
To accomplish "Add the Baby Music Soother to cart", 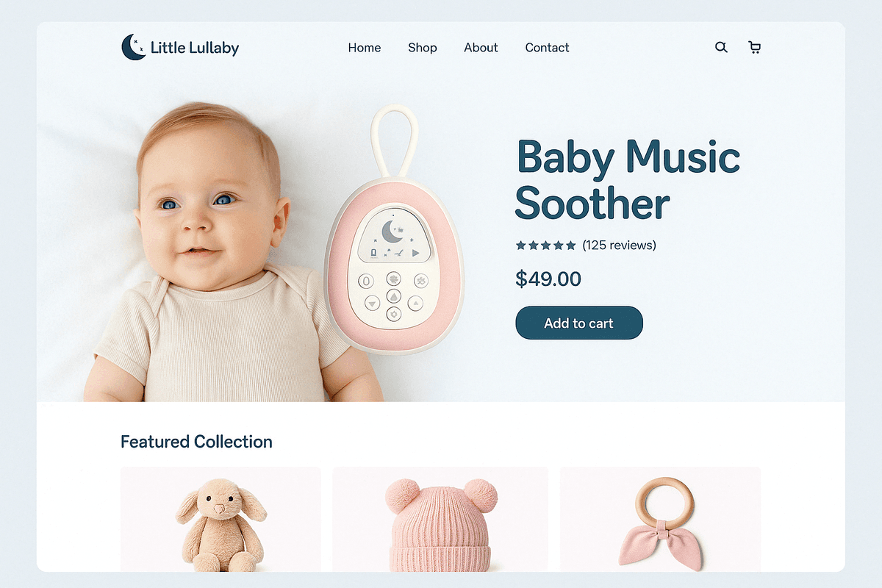I will click(579, 323).
